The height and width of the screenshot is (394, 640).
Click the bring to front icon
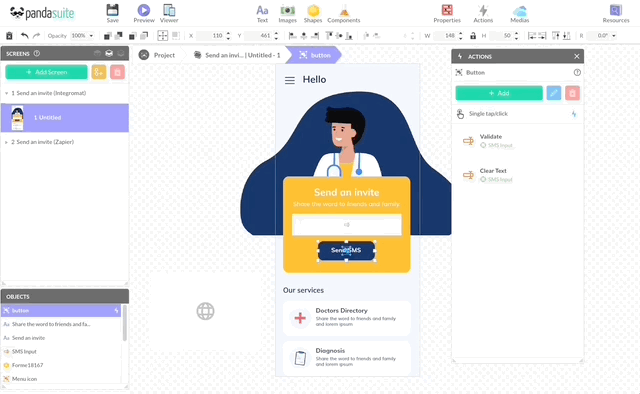(x=108, y=36)
